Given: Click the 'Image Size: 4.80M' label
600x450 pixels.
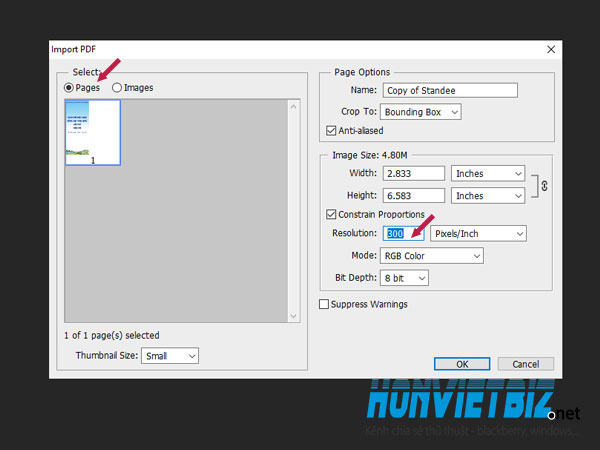Looking at the screenshot, I should [370, 155].
